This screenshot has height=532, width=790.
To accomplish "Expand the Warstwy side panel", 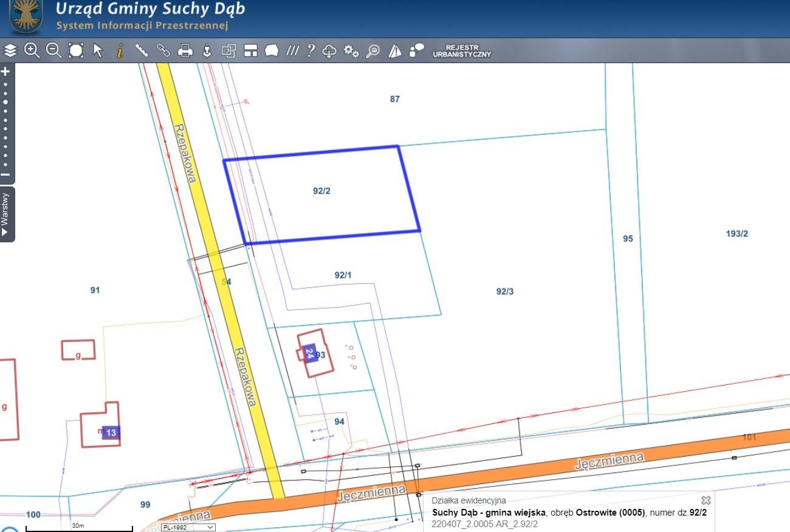I will tap(5, 214).
